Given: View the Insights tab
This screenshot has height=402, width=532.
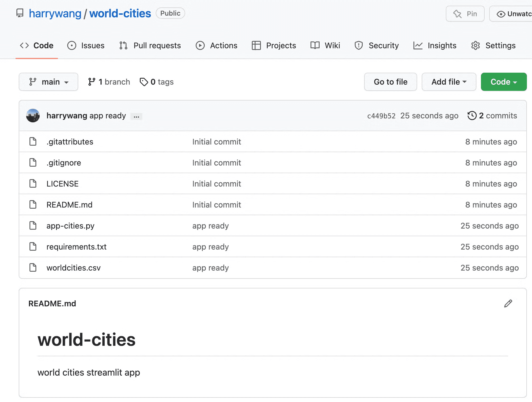Looking at the screenshot, I should pyautogui.click(x=435, y=45).
